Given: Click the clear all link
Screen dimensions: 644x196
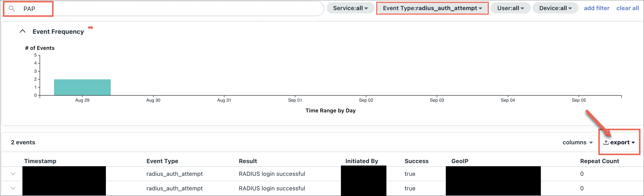Looking at the screenshot, I should (x=627, y=8).
